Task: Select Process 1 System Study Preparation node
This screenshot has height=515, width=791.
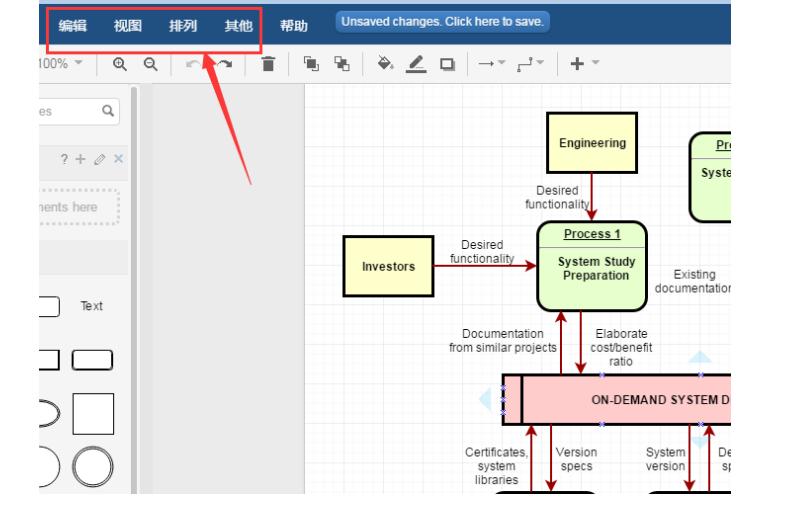Action: pyautogui.click(x=592, y=266)
